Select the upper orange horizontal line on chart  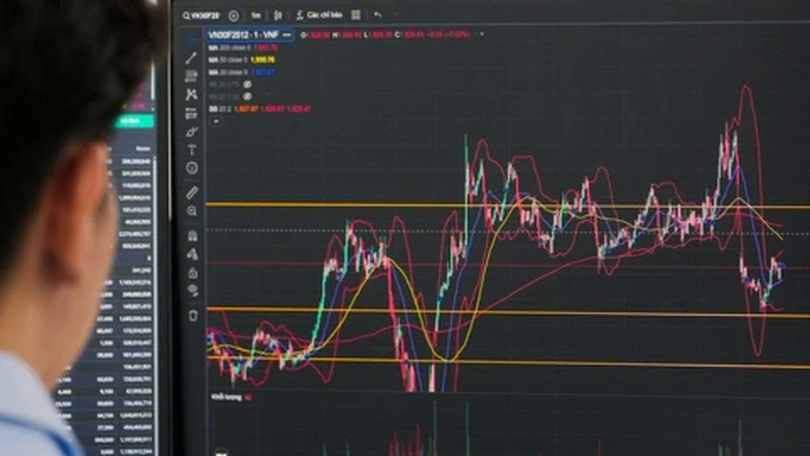pyautogui.click(x=508, y=206)
